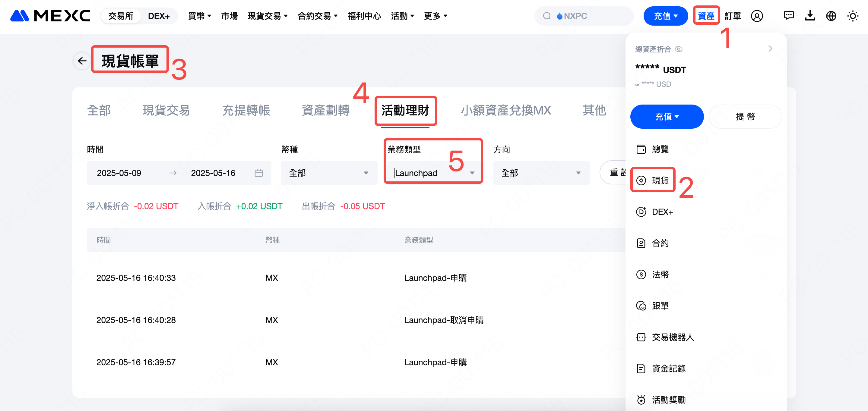The width and height of the screenshot is (868, 411).
Task: Click the Launchpad-取消申購 entry
Action: click(x=444, y=320)
